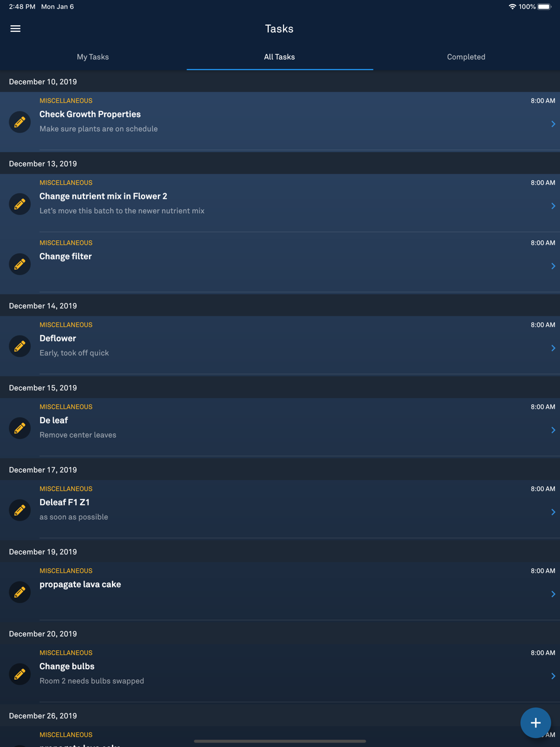Viewport: 560px width, 747px height.
Task: Tap pencil icon beside Deleaf F1 Z1
Action: click(x=20, y=510)
